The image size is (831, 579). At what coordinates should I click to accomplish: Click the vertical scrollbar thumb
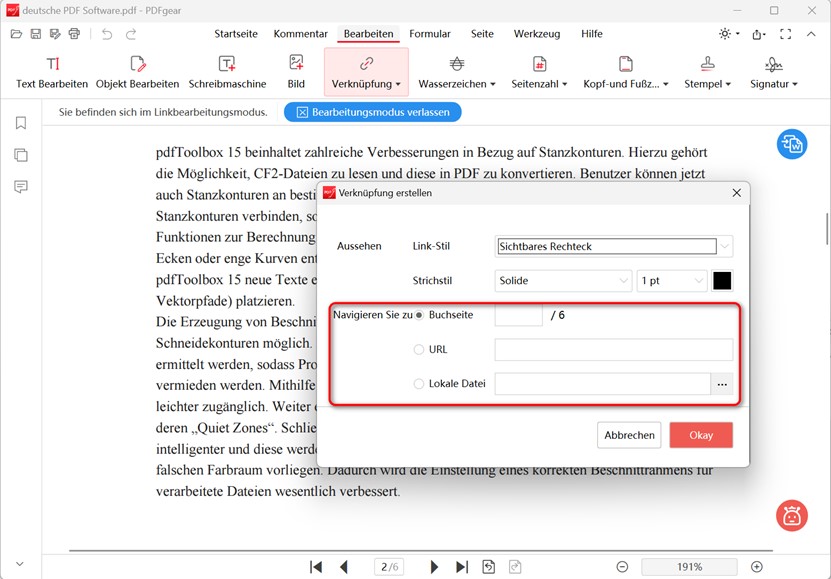(x=827, y=228)
